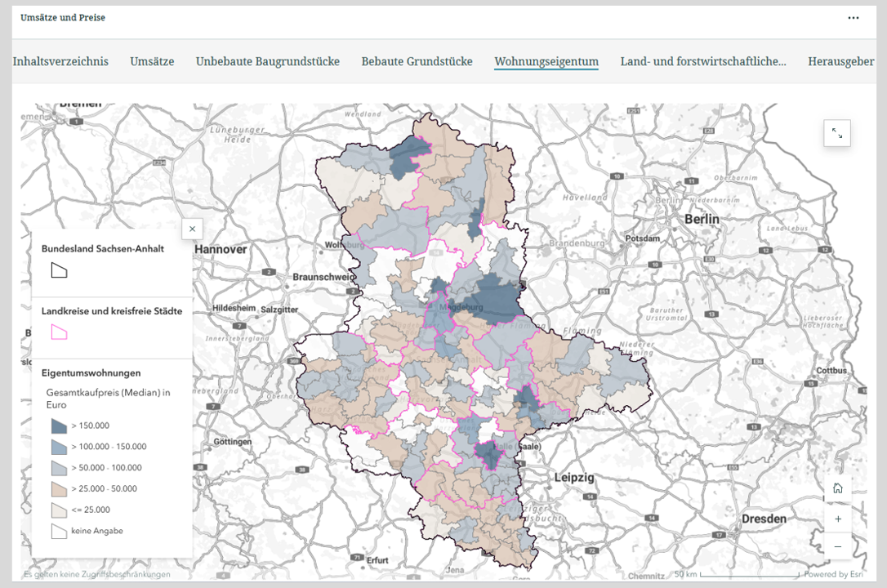Reset map to home extent
Image resolution: width=887 pixels, height=588 pixels.
pos(837,488)
